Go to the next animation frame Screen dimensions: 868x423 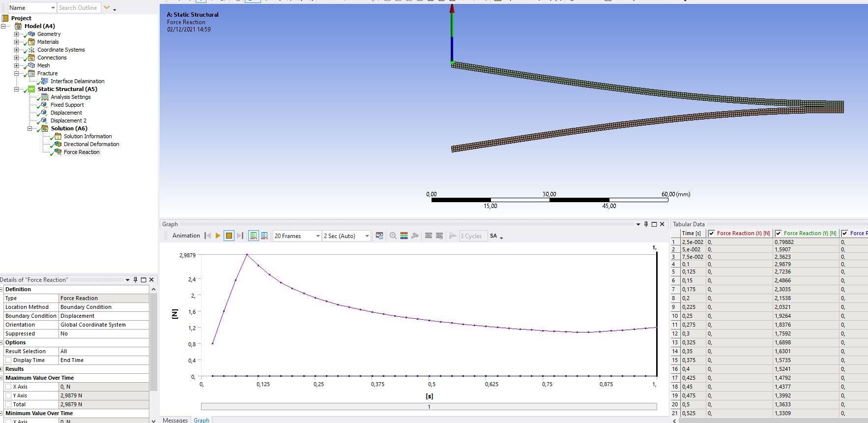tap(240, 236)
